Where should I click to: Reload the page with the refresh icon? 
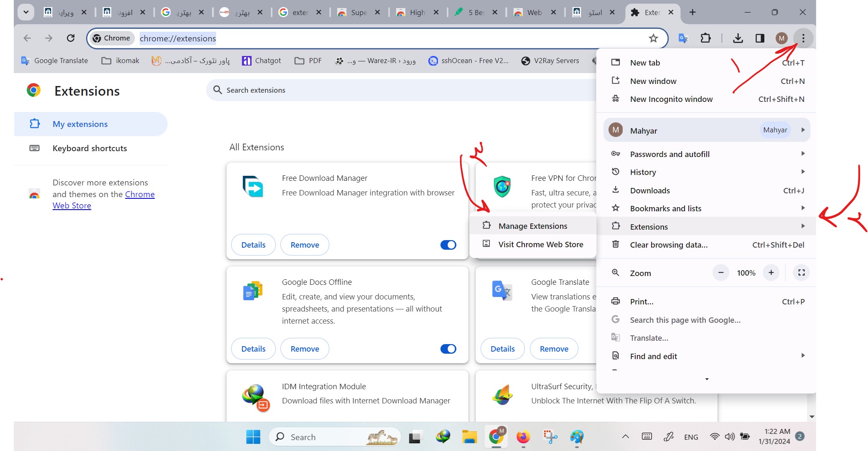click(71, 38)
